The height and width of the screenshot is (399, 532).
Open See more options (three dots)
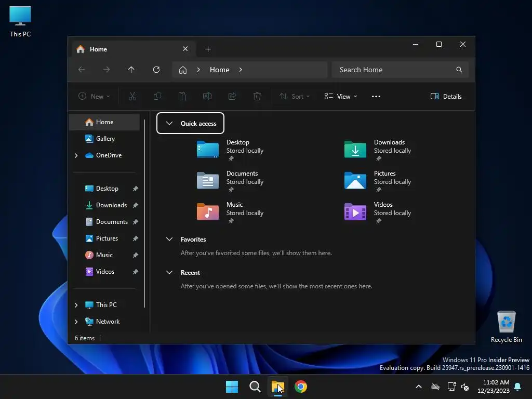click(x=376, y=96)
